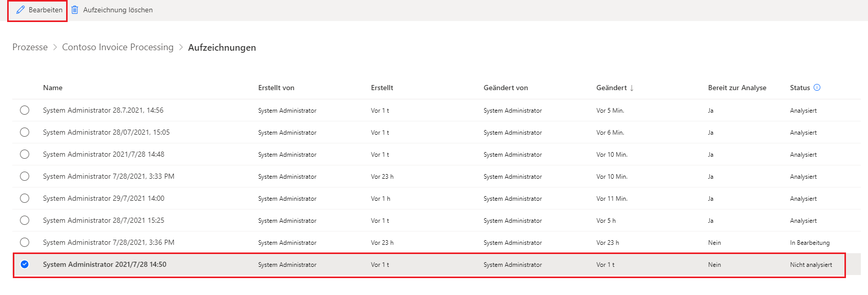Sort by the Name column header

click(53, 88)
